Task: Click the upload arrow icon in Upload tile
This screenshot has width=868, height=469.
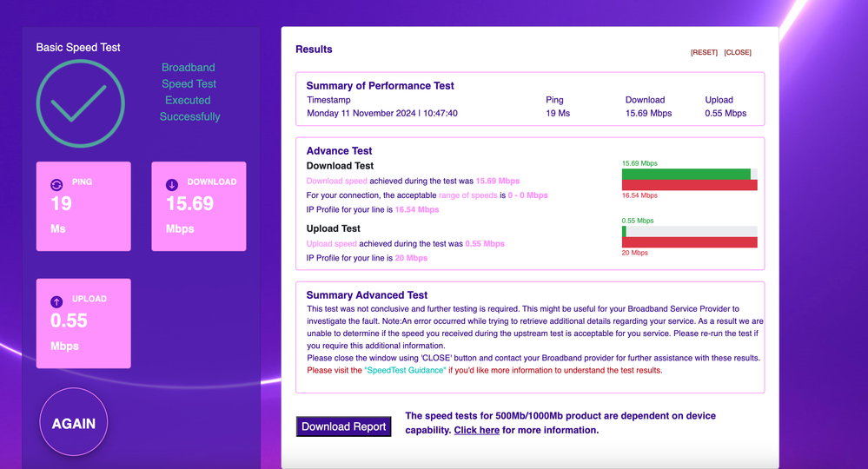Action: click(x=56, y=301)
